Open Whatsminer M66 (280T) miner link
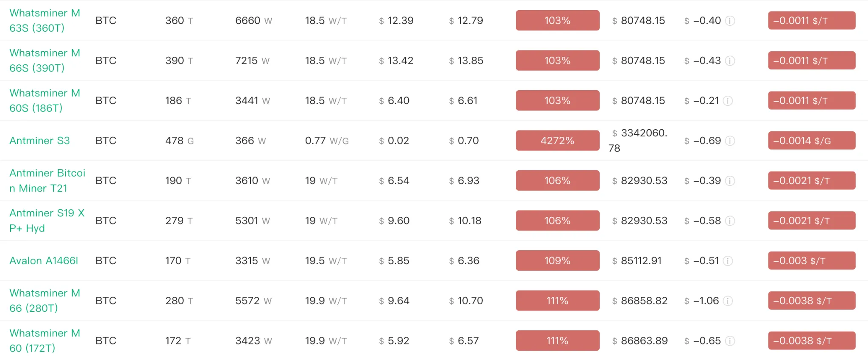The width and height of the screenshot is (868, 360). [x=45, y=301]
